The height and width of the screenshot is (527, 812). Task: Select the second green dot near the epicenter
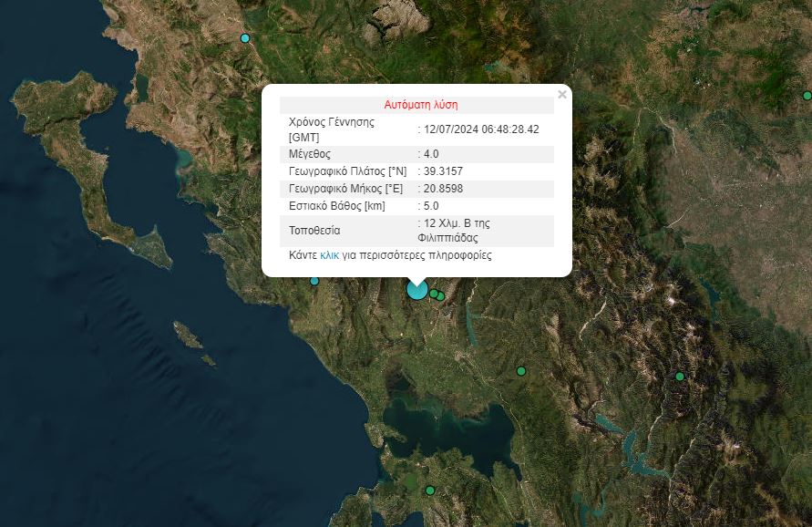pyautogui.click(x=440, y=296)
